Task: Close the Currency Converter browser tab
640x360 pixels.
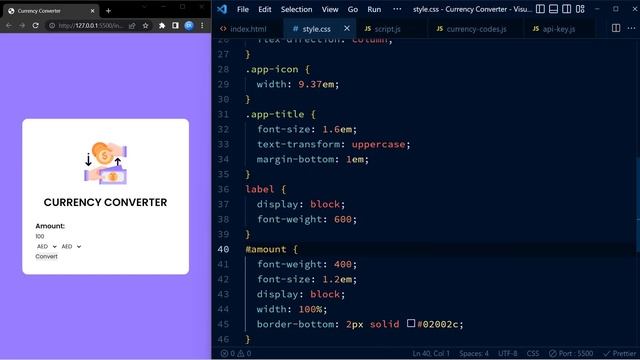Action: pos(92,11)
